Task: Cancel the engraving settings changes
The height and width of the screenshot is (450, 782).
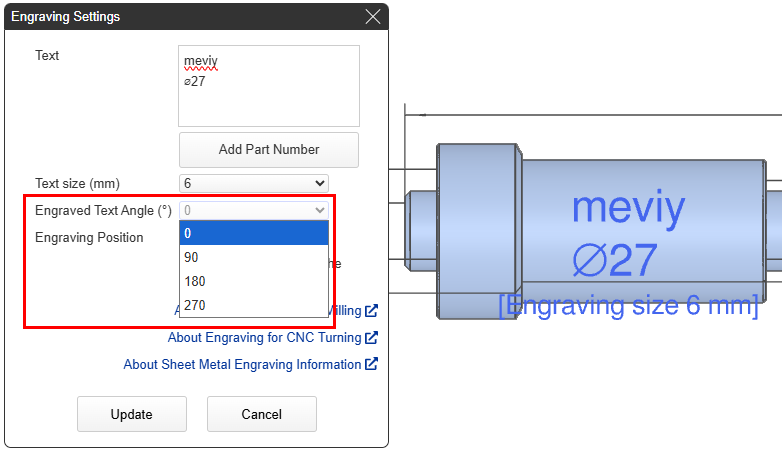Action: [x=262, y=414]
